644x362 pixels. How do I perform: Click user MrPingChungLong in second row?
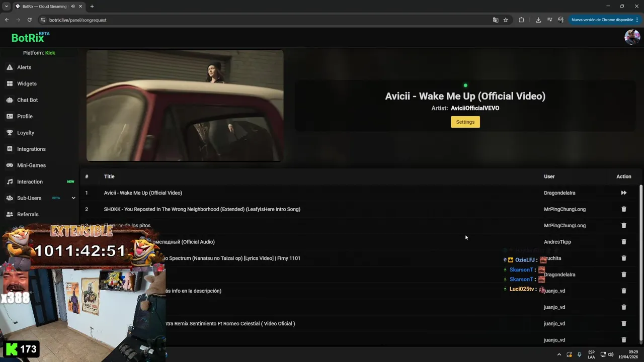pyautogui.click(x=565, y=209)
